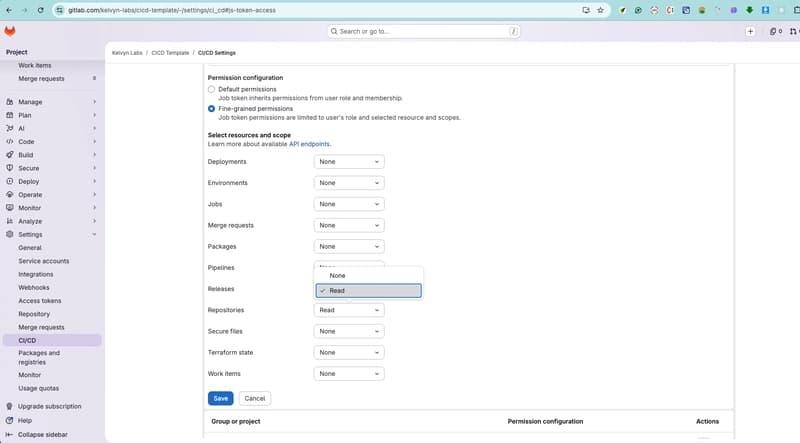Open the Packages permission dropdown
This screenshot has height=443, width=800.
pyautogui.click(x=349, y=247)
